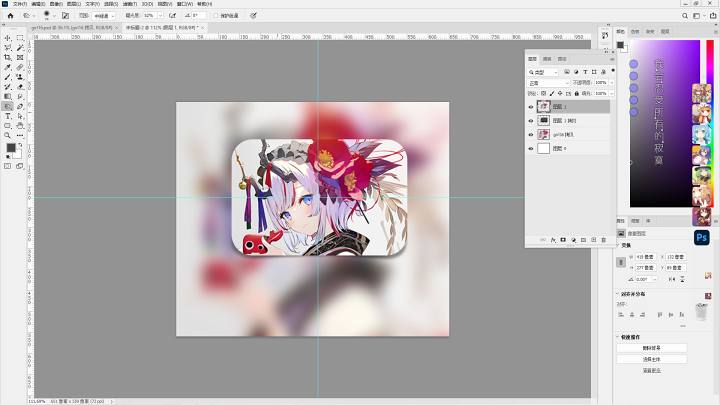Hide the girl16 拷贝 layer
This screenshot has width=720, height=405.
click(x=531, y=135)
